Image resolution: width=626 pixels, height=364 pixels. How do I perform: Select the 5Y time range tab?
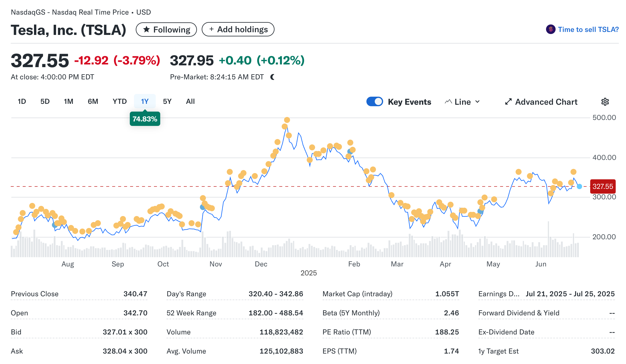(x=167, y=101)
